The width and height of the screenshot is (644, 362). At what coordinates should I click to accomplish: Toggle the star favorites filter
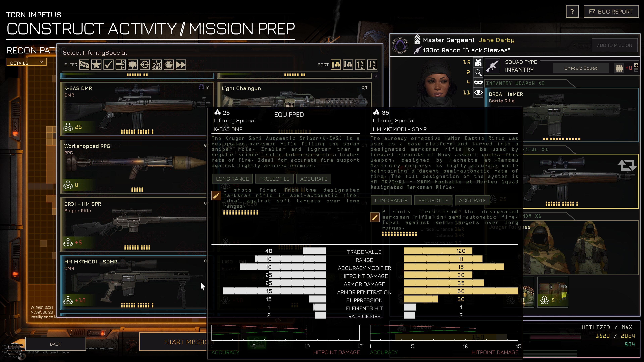click(x=96, y=65)
